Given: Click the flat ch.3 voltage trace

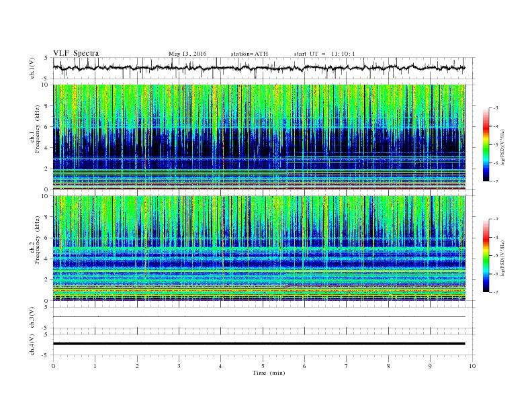Looking at the screenshot, I should (259, 317).
